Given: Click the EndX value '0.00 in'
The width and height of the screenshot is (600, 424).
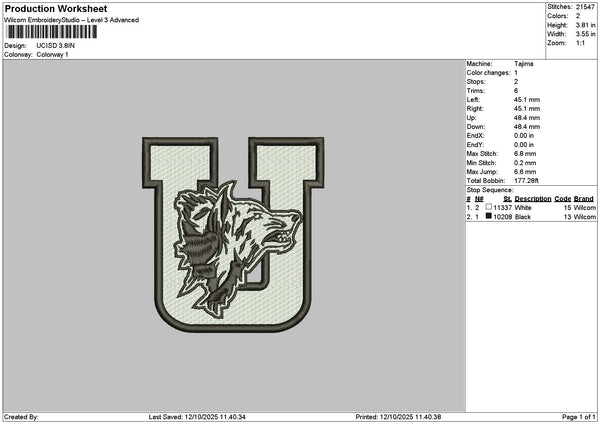Looking at the screenshot, I should 524,136.
